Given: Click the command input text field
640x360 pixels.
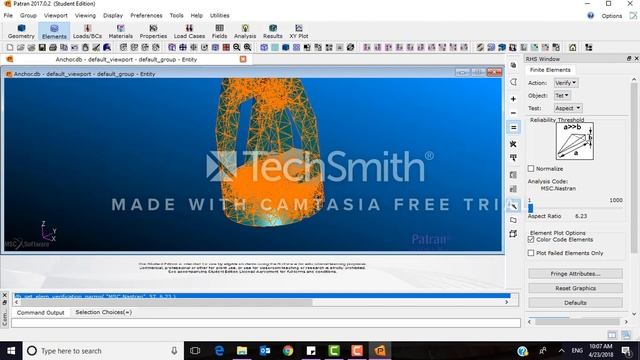Looking at the screenshot, I should [266, 323].
